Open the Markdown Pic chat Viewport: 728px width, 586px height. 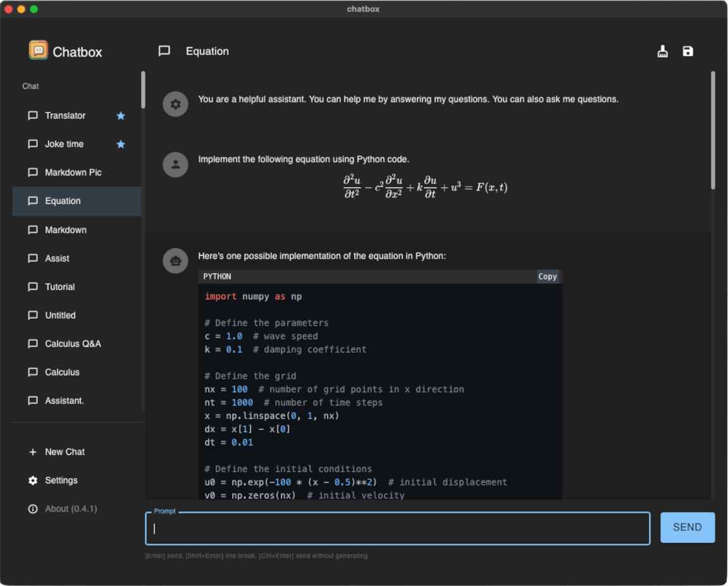pos(66,173)
